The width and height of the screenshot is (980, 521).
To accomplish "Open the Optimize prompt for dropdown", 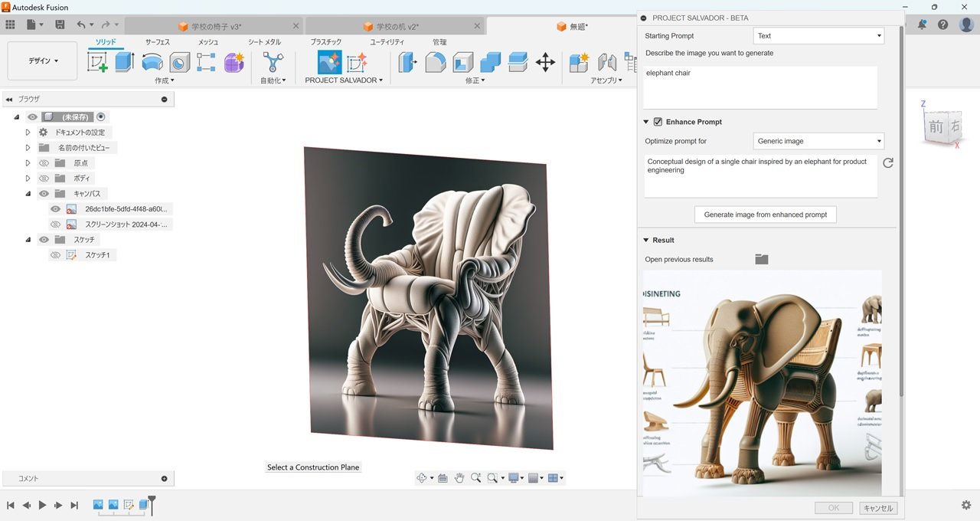I will click(818, 141).
